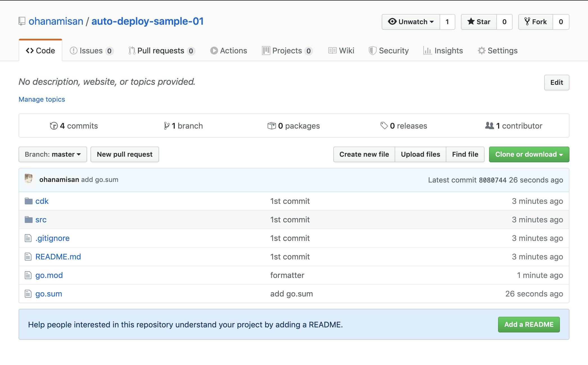Click ohanamisan's avatar in latest commit row
588x365 pixels.
pos(29,179)
